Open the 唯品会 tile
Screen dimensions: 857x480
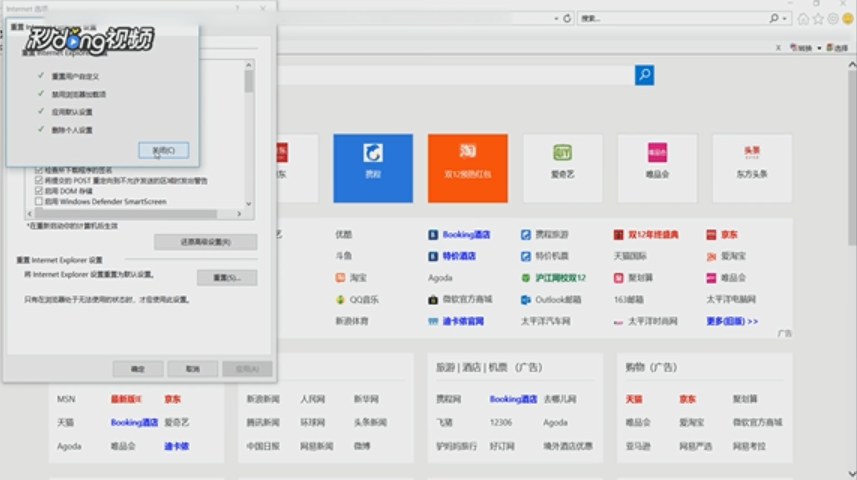tap(657, 168)
